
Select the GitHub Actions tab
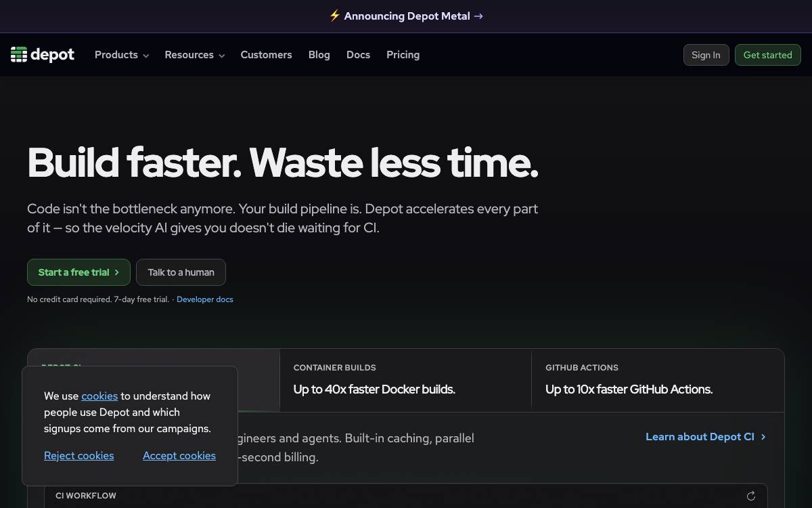658,380
